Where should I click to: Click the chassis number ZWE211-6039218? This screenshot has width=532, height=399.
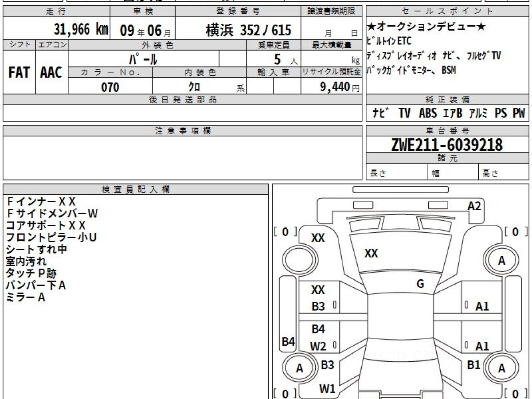point(447,145)
